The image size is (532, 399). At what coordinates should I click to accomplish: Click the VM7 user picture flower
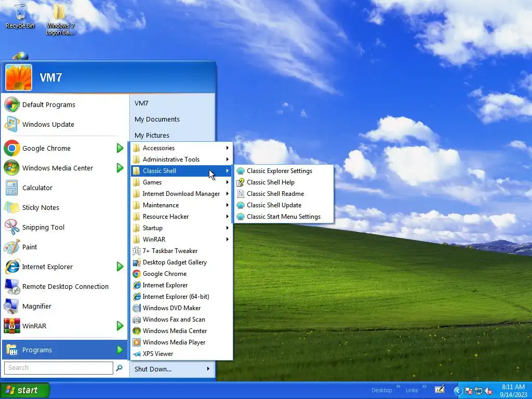[x=19, y=77]
